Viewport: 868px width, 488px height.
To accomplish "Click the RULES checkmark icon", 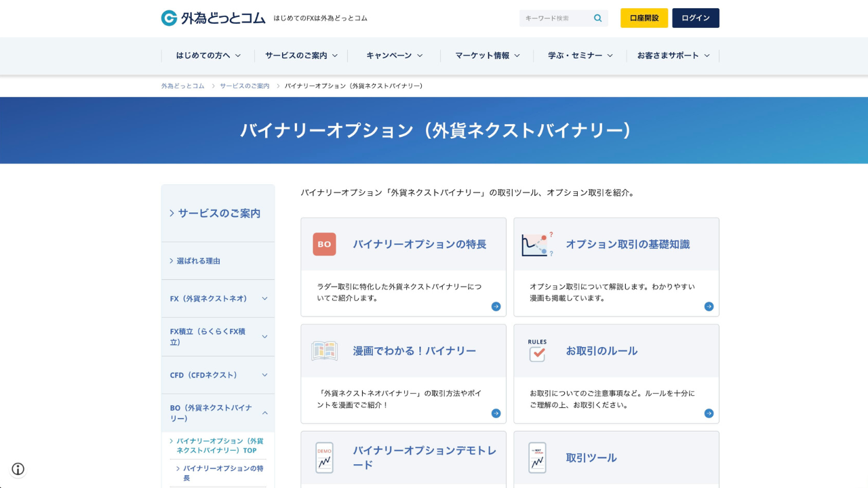I will point(537,350).
